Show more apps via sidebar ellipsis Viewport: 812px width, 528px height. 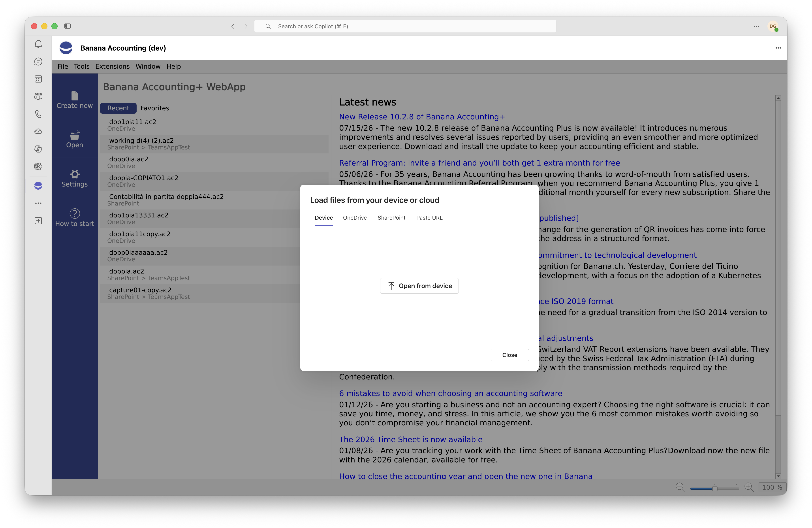tap(38, 203)
